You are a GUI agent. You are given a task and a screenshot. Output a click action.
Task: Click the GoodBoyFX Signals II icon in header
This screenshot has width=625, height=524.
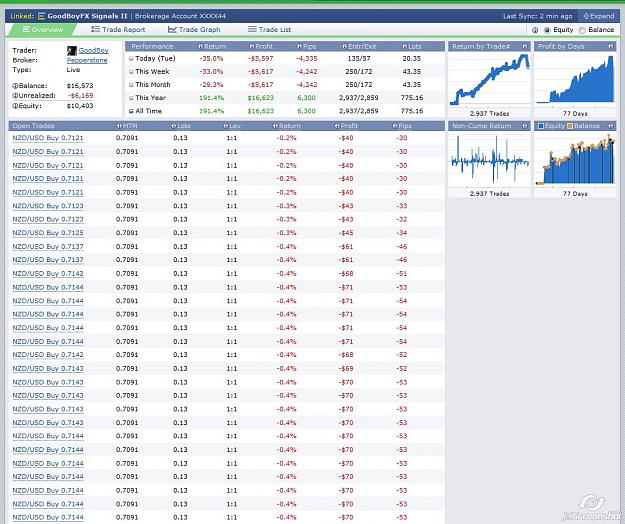click(x=41, y=16)
